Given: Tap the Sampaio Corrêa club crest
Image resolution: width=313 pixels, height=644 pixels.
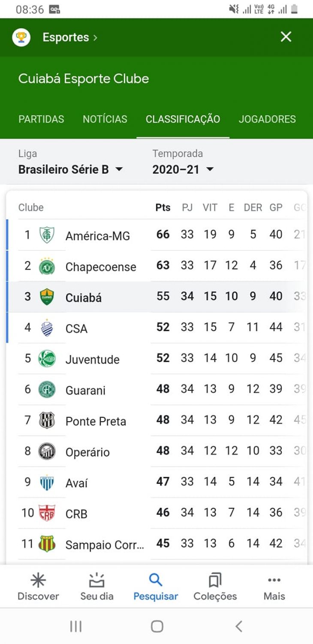Looking at the screenshot, I should [47, 544].
